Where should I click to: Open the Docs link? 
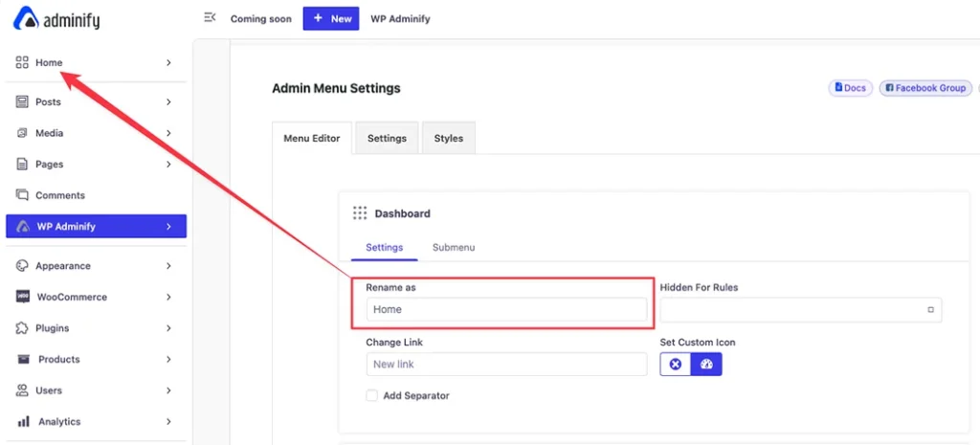[851, 88]
